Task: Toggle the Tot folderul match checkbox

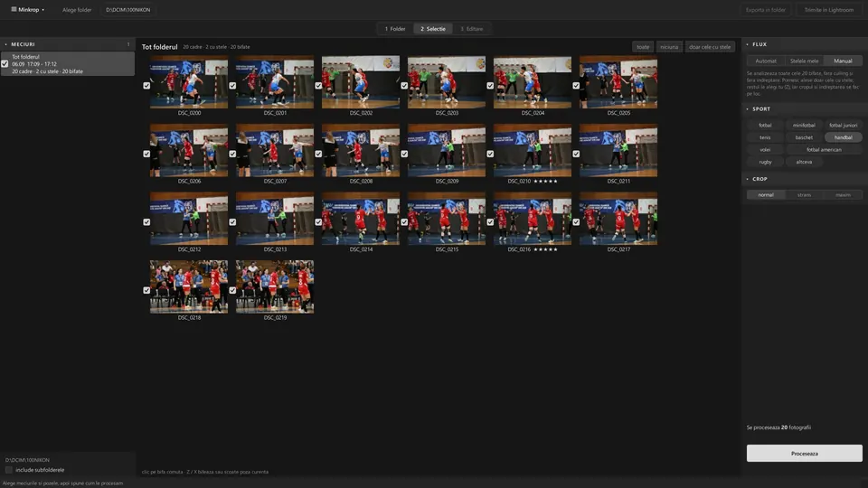Action: click(5, 64)
